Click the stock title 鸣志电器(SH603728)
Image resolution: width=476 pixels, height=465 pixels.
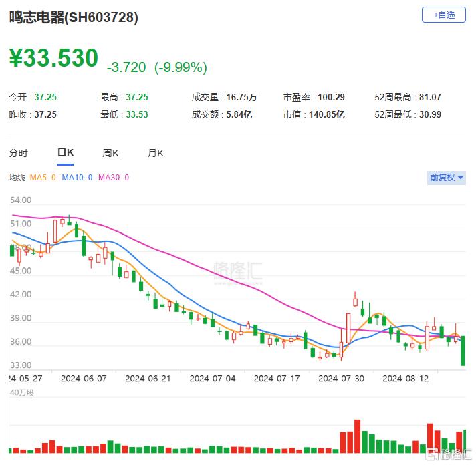74,17
